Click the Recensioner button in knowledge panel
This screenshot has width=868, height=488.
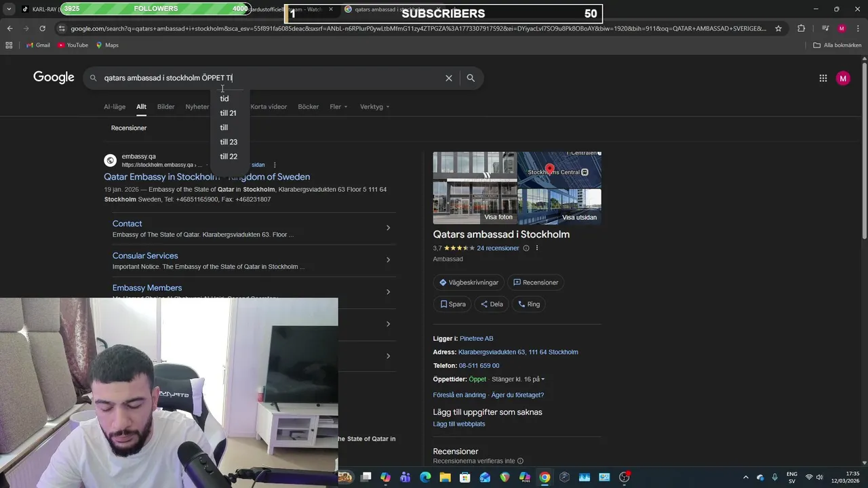click(x=536, y=283)
